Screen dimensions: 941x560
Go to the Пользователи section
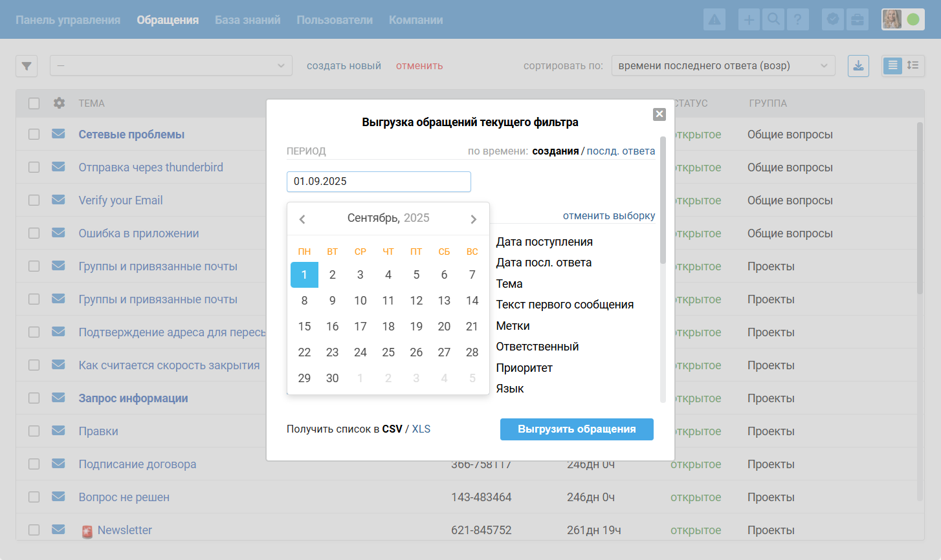click(x=335, y=20)
